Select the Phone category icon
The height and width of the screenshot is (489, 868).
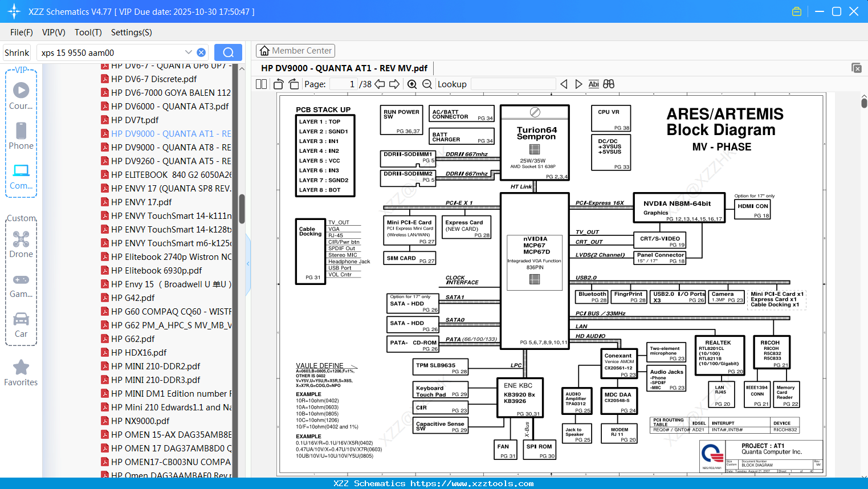[21, 136]
